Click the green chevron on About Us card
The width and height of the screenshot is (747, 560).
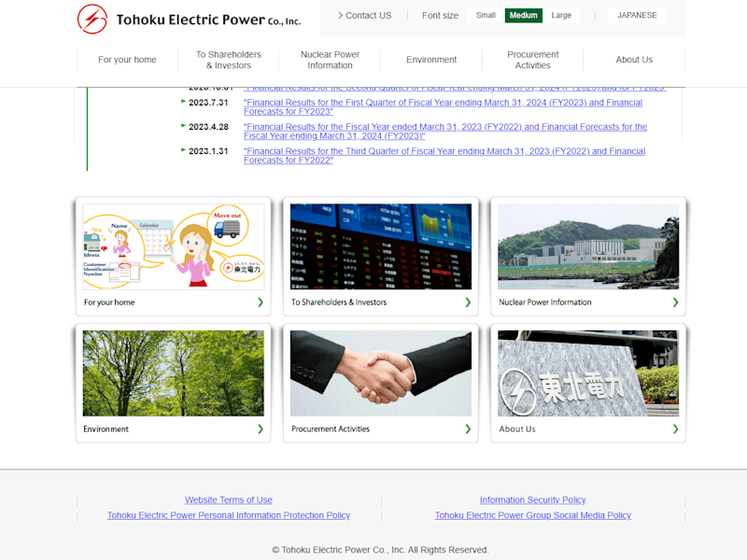coord(675,429)
